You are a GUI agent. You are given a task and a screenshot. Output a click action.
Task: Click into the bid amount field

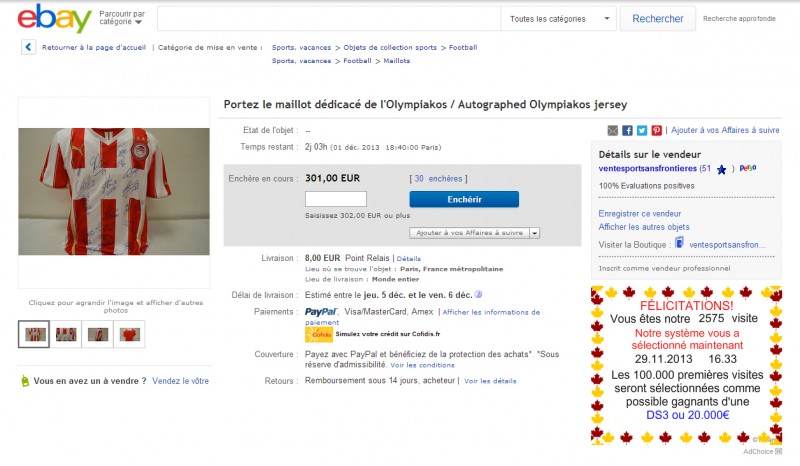click(336, 199)
